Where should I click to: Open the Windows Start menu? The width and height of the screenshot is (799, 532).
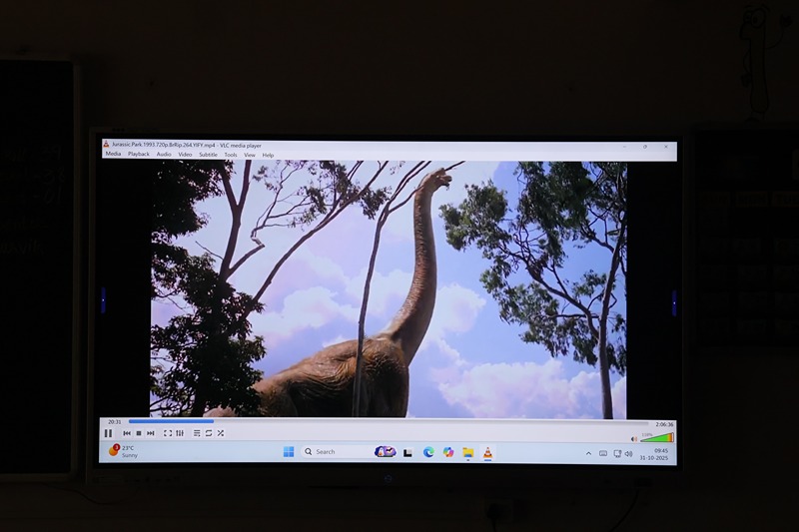point(289,452)
